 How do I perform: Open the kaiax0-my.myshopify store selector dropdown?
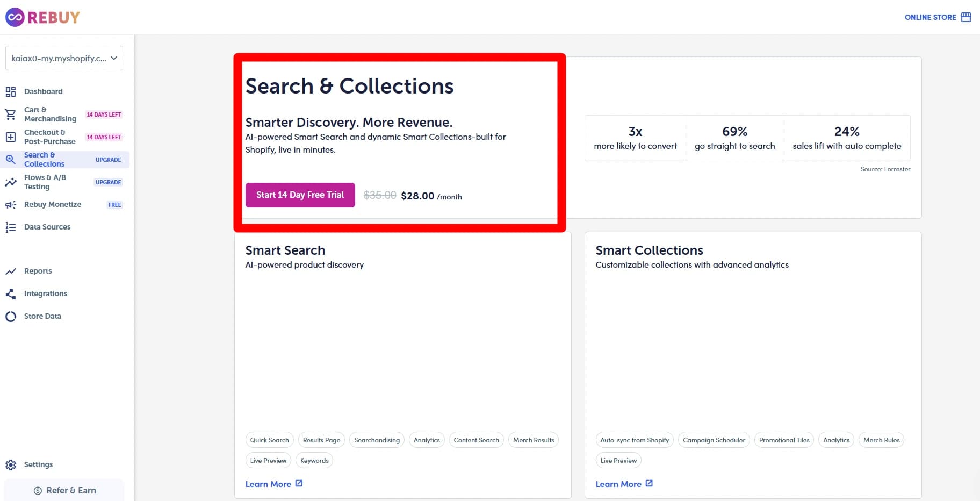[x=64, y=58]
